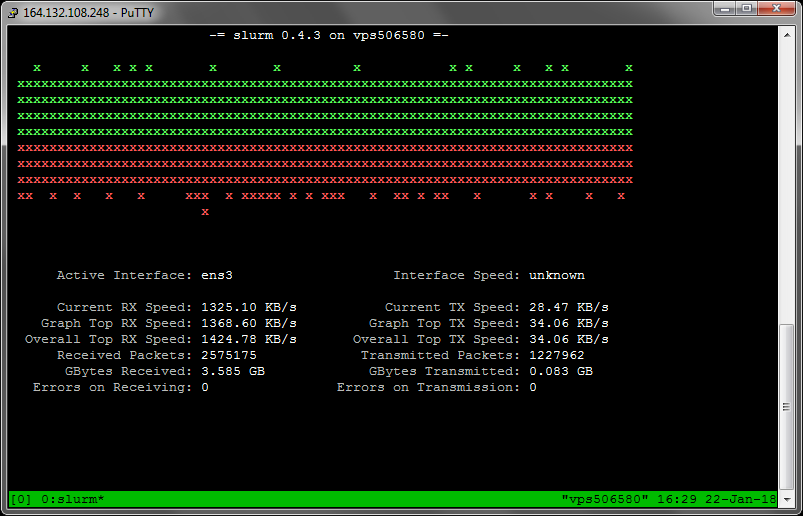Click the Errors on Transmission label

point(429,388)
